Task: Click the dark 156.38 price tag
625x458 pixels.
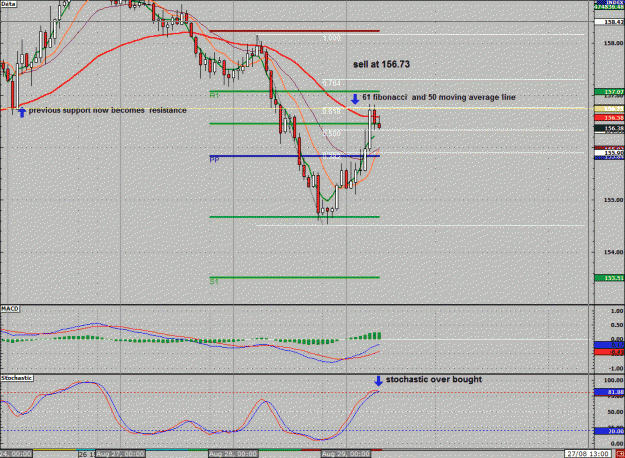Action: coord(609,128)
